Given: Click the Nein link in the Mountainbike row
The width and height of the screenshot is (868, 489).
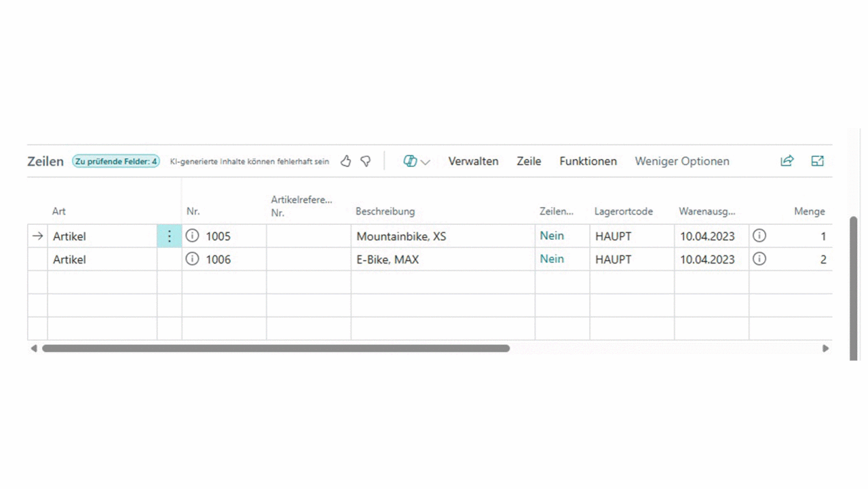Looking at the screenshot, I should pyautogui.click(x=552, y=236).
